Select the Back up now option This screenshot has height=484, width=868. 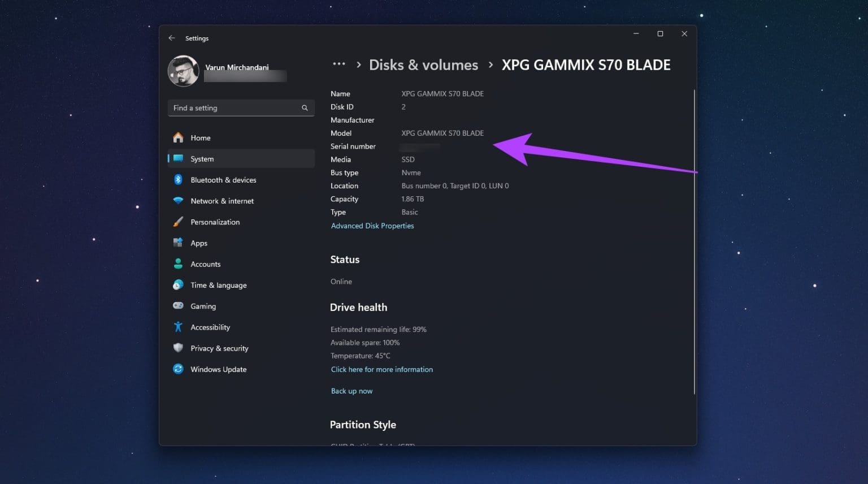click(351, 391)
